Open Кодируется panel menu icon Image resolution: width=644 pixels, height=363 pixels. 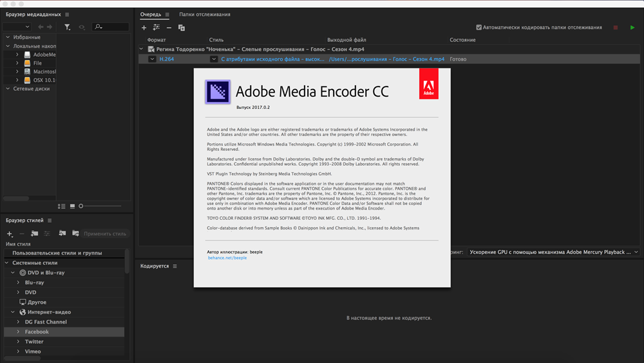[x=175, y=266]
